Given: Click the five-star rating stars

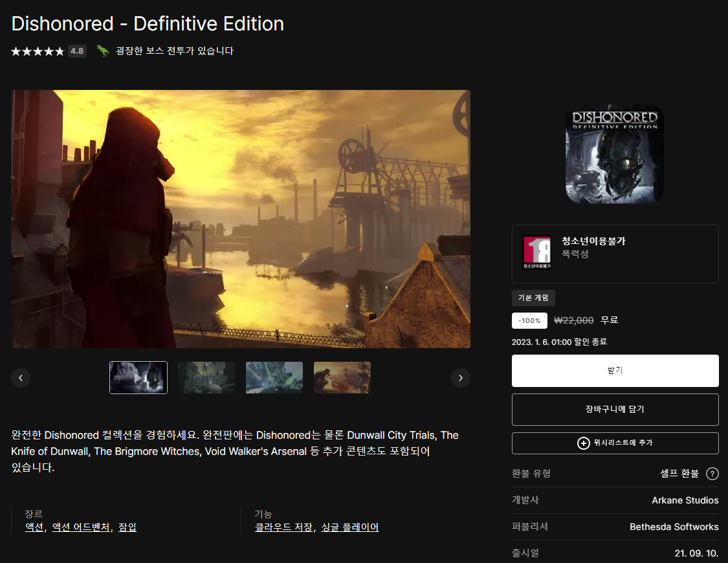Looking at the screenshot, I should click(x=38, y=51).
